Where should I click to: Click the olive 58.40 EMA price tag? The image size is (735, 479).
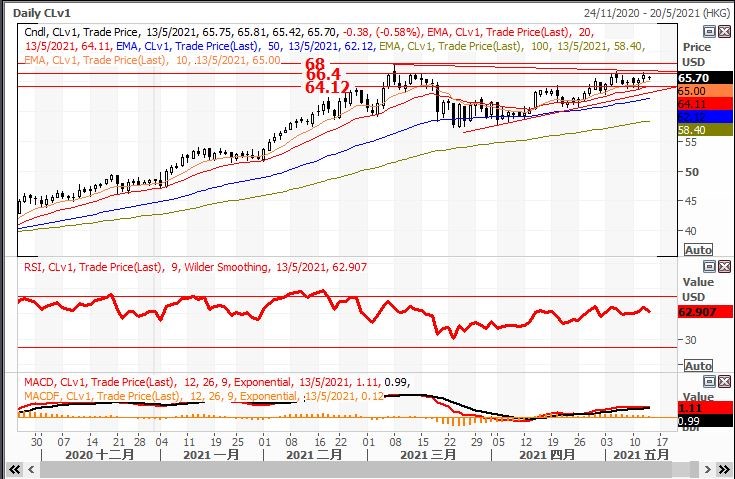point(694,130)
